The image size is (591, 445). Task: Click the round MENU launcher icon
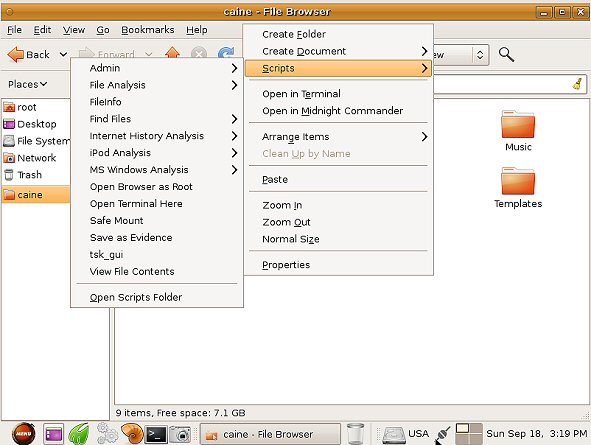[x=24, y=433]
